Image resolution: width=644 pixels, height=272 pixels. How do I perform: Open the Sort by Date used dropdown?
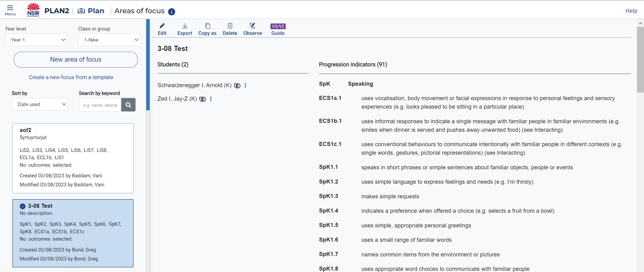(x=40, y=104)
